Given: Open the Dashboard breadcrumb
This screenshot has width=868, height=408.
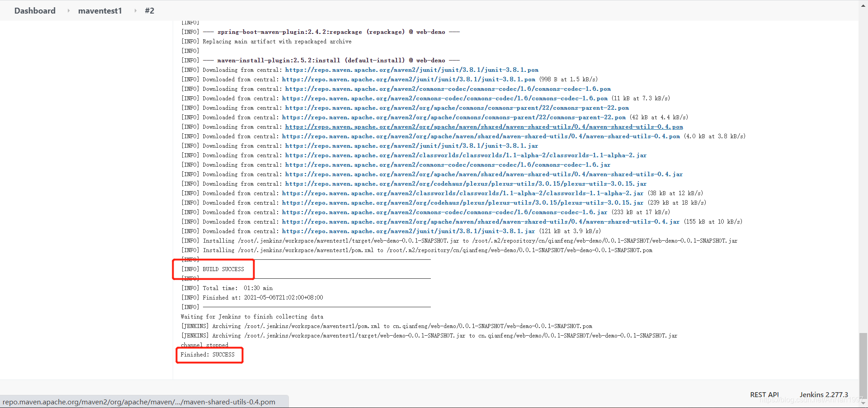Looking at the screenshot, I should point(35,10).
